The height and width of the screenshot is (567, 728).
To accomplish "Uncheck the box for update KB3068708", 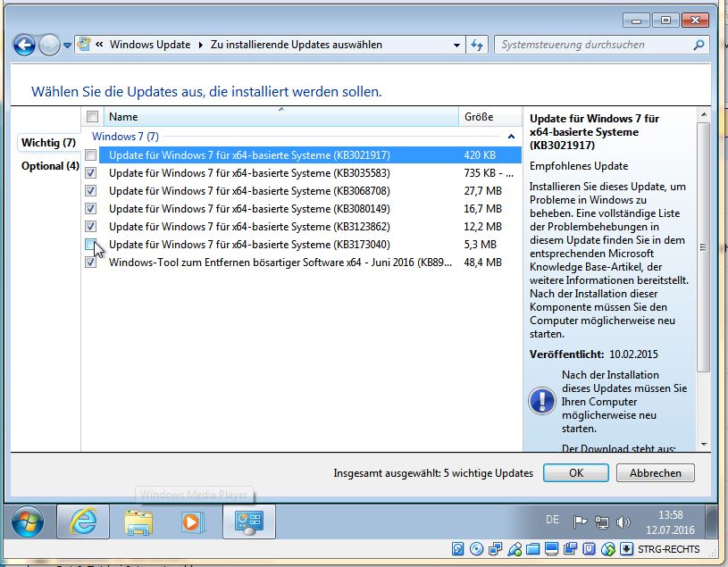I will (91, 191).
